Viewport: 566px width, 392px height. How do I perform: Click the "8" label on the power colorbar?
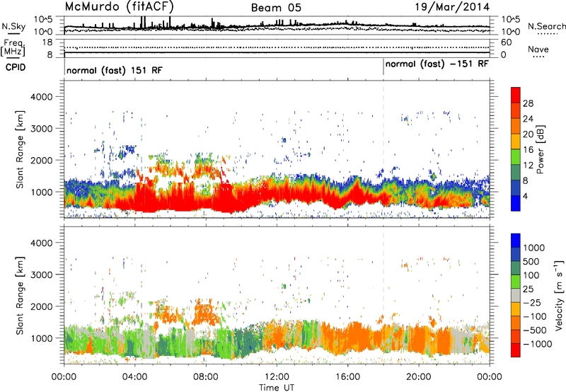pos(526,181)
